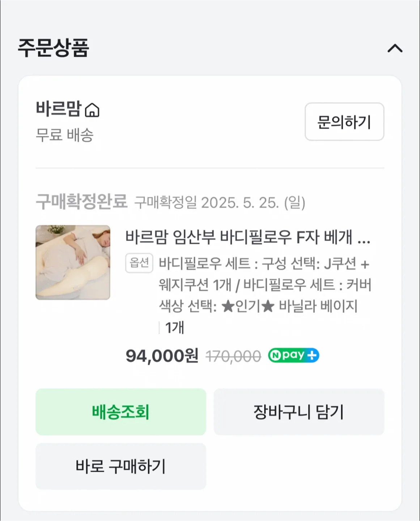Image resolution: width=420 pixels, height=521 pixels.
Task: Add item via 장바구니 담기
Action: click(299, 412)
